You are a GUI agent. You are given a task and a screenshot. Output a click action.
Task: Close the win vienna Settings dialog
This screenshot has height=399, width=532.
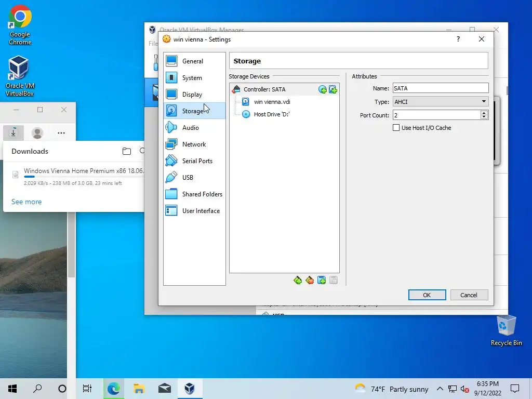click(482, 39)
